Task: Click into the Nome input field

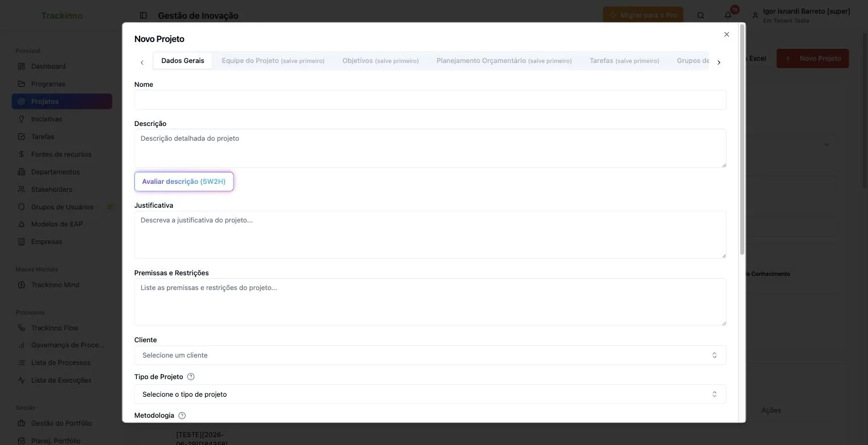Action: [430, 100]
